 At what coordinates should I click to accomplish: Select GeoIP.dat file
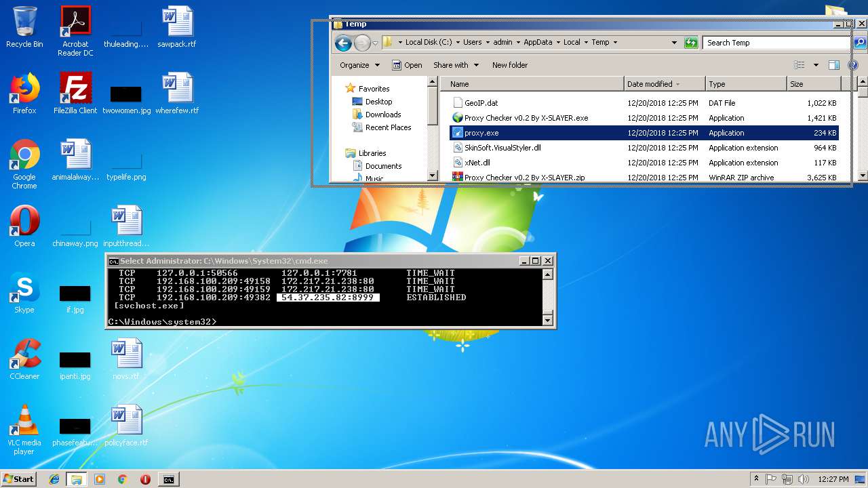tap(644, 103)
